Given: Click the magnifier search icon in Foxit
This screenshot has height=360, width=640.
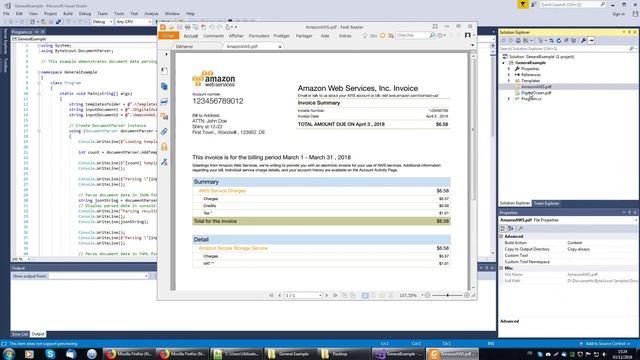Looking at the screenshot, I should [x=432, y=36].
